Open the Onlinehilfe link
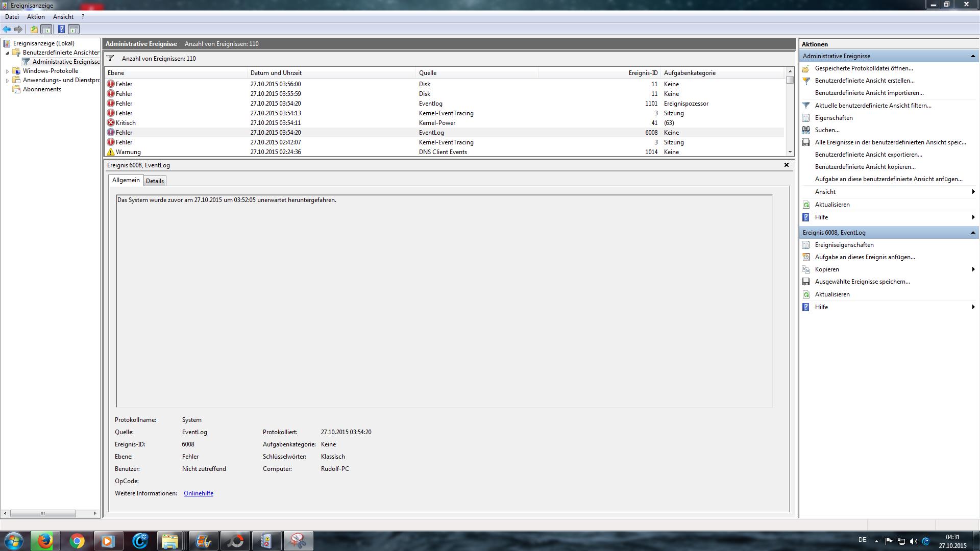This screenshot has width=980, height=551. [x=199, y=493]
